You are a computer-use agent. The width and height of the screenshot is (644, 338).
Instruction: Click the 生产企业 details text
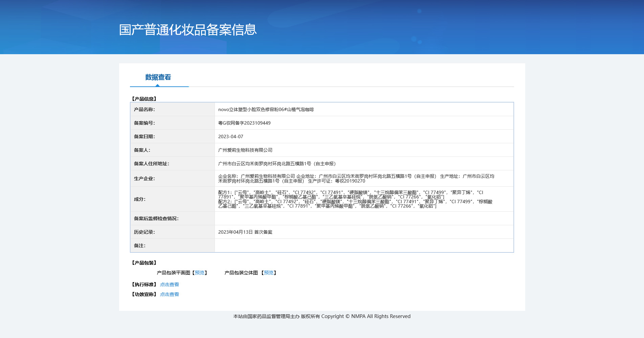click(356, 178)
